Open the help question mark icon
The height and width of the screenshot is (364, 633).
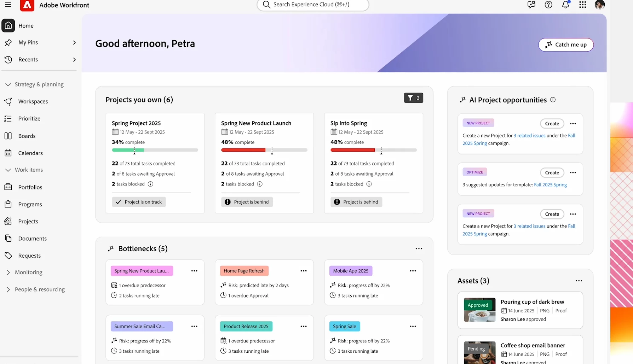pos(548,5)
